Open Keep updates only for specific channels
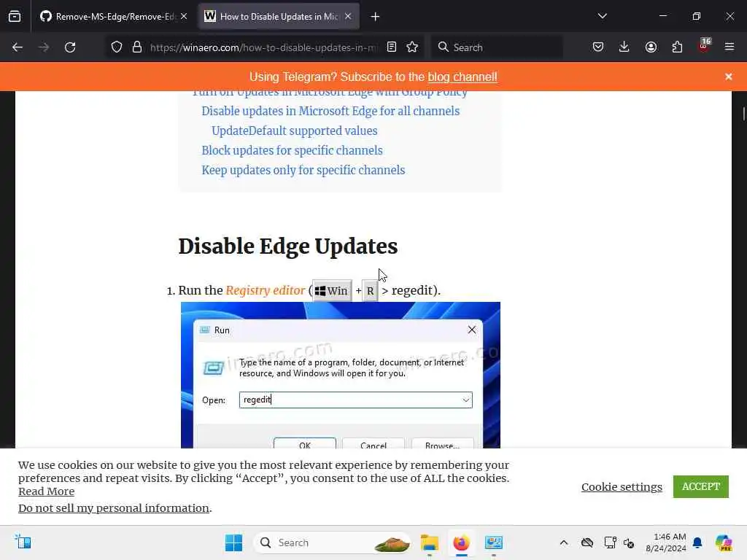Screen dimensions: 747x560 [x=303, y=170]
